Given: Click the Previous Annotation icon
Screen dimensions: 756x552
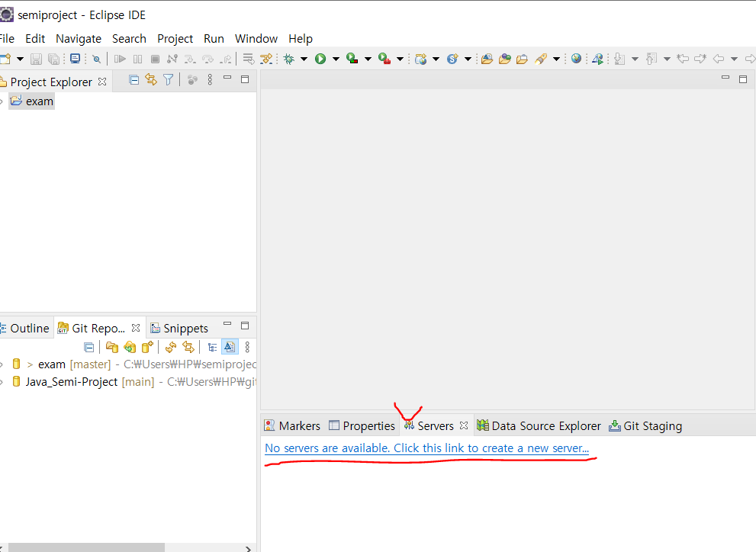Looking at the screenshot, I should pyautogui.click(x=651, y=59).
